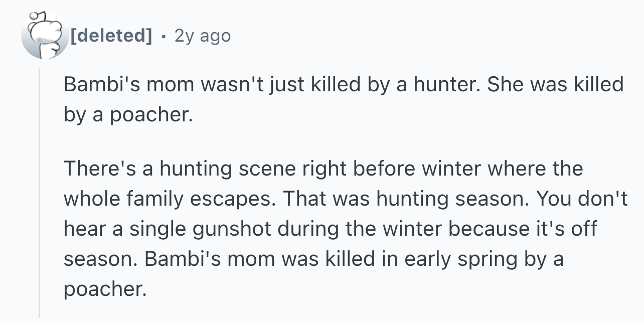Viewport: 644px width, 321px height.
Task: Click the line 'by a poacher.'
Action: point(128,115)
